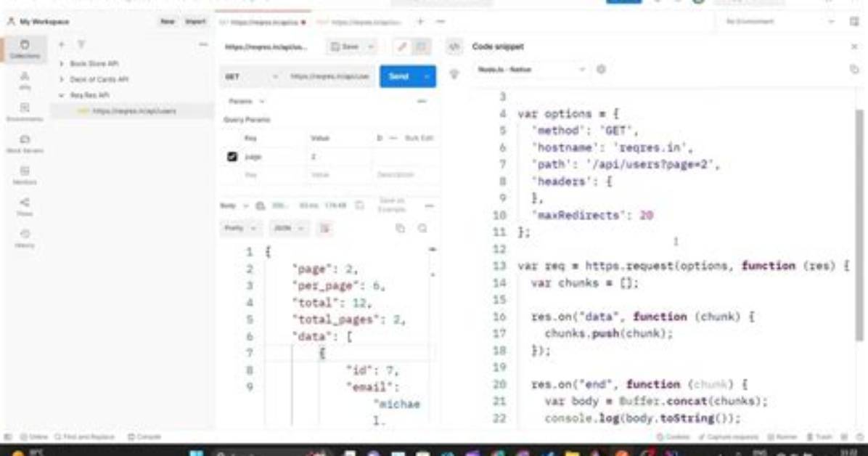This screenshot has height=456, width=868.
Task: Open the Collections sidebar tab
Action: [x=25, y=49]
